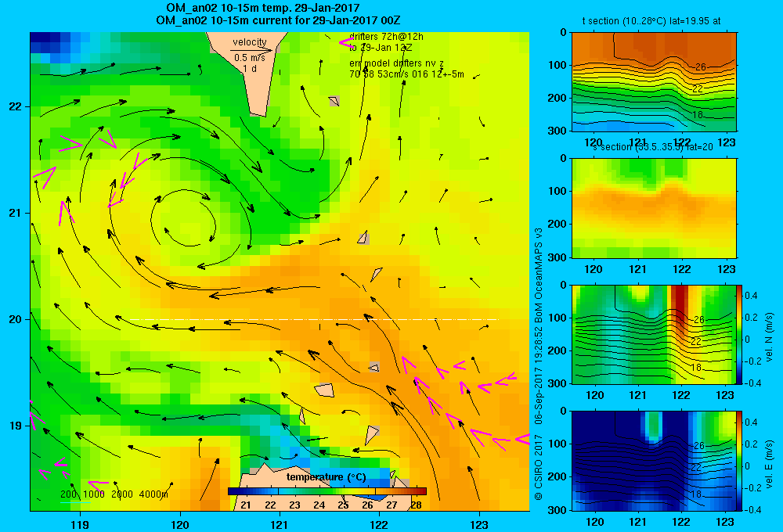Click the 'vel. N (m/s)' axis label

pyautogui.click(x=769, y=337)
